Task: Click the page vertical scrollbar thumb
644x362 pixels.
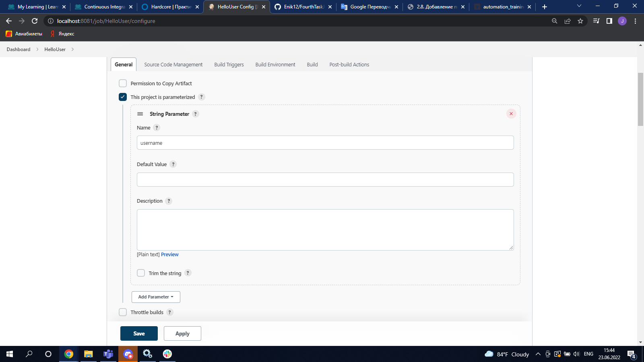Action: click(641, 99)
